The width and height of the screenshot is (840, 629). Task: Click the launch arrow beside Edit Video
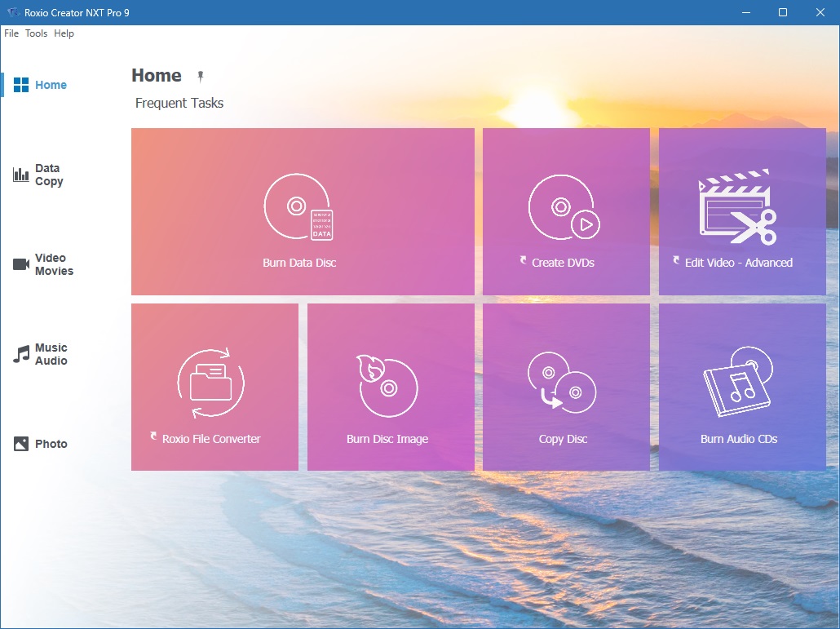(677, 260)
